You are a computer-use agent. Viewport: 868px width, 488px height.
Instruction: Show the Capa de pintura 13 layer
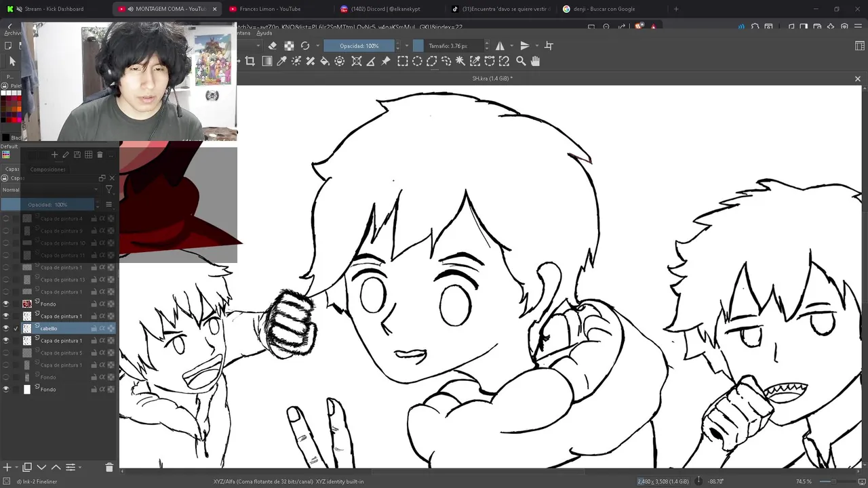point(6,279)
